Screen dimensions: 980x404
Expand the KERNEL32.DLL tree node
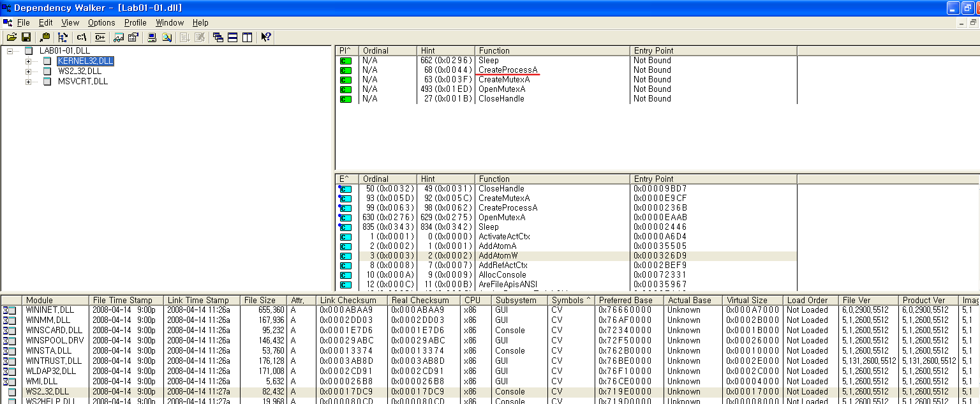point(28,61)
